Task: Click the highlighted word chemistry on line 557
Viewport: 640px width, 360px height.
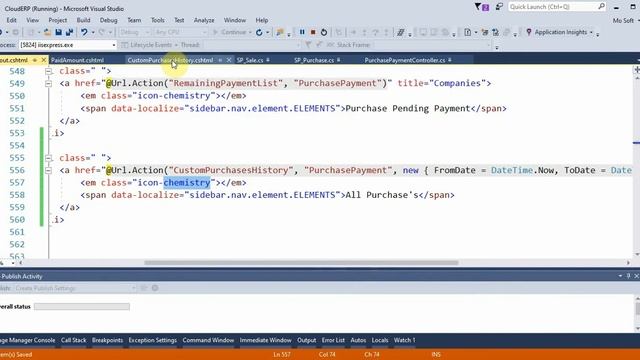Action: point(187,182)
